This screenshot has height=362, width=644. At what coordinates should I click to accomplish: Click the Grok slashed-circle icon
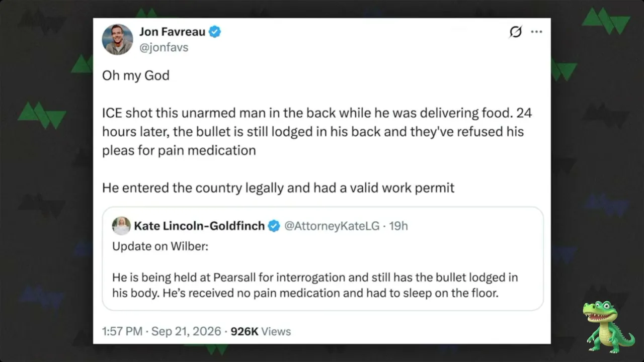[515, 32]
